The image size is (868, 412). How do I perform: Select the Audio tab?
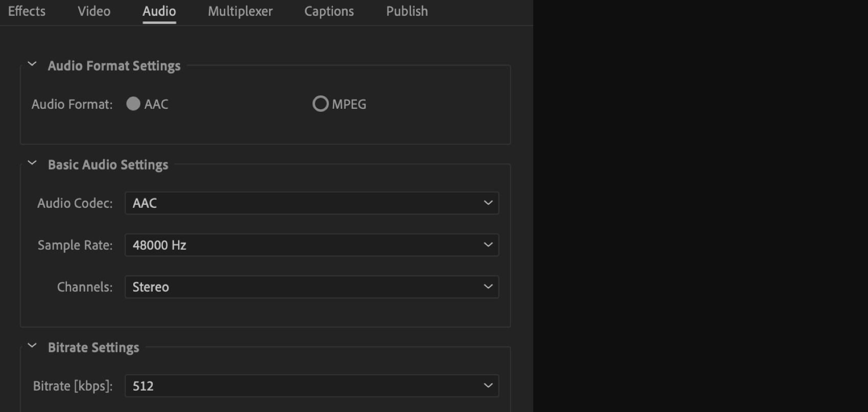coord(159,11)
